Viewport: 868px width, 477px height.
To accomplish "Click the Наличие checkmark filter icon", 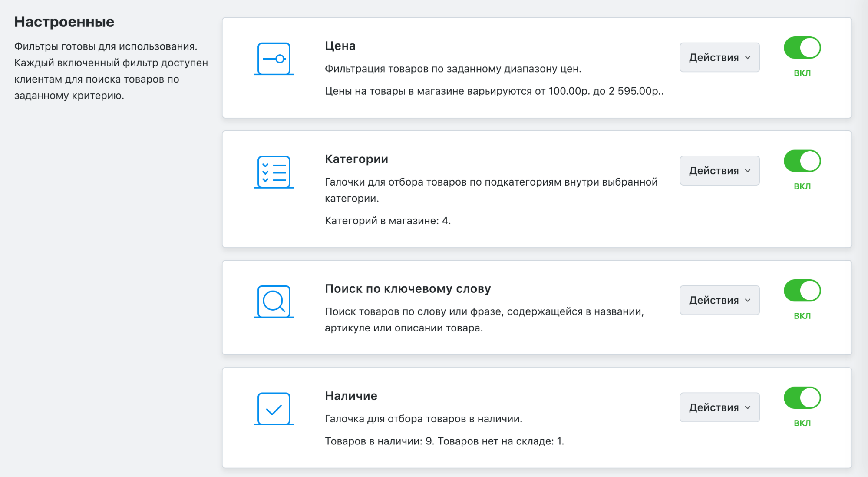I will (x=274, y=409).
